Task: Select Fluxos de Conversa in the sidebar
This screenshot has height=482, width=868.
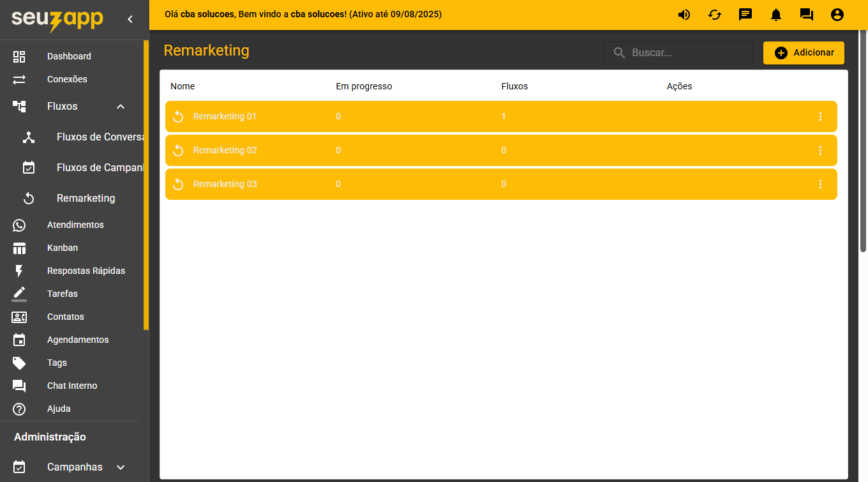Action: point(99,137)
